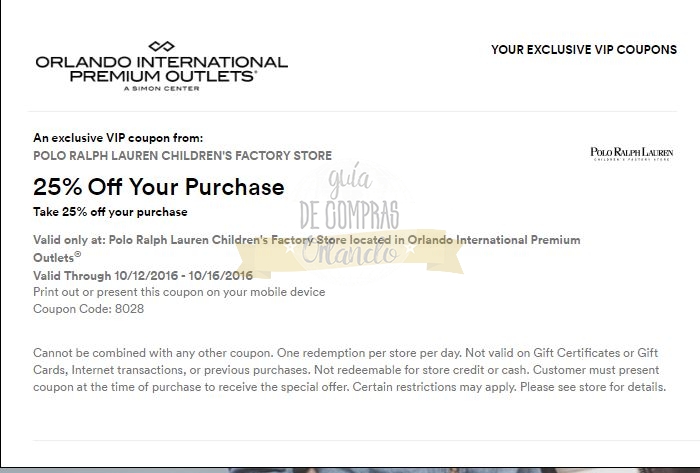Viewport: 700px width, 473px height.
Task: Click the Polo Ralph Lauren logo
Action: point(632,154)
